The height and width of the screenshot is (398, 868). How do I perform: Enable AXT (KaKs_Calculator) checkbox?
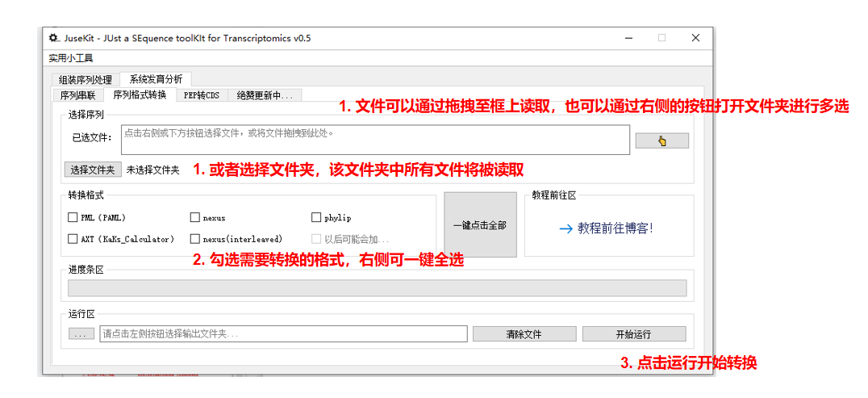(73, 239)
